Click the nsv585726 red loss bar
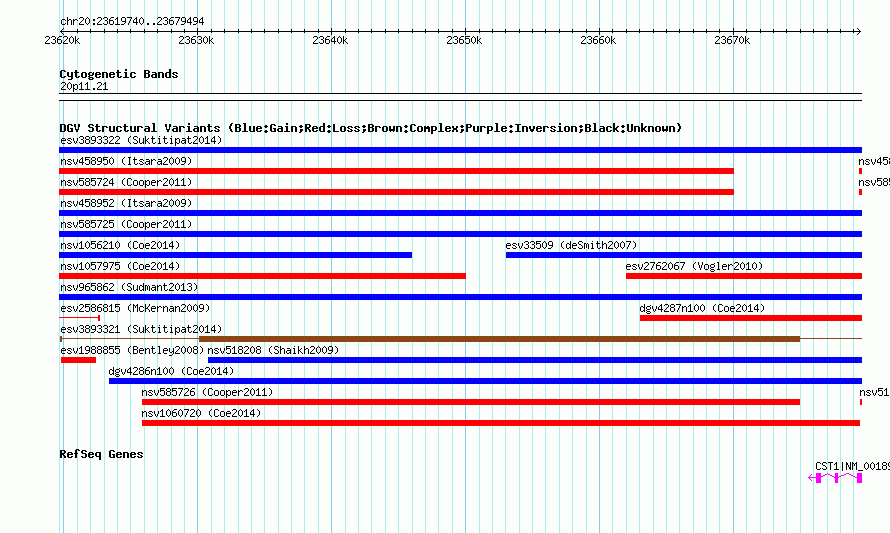Image resolution: width=890 pixels, height=533 pixels. (471, 402)
